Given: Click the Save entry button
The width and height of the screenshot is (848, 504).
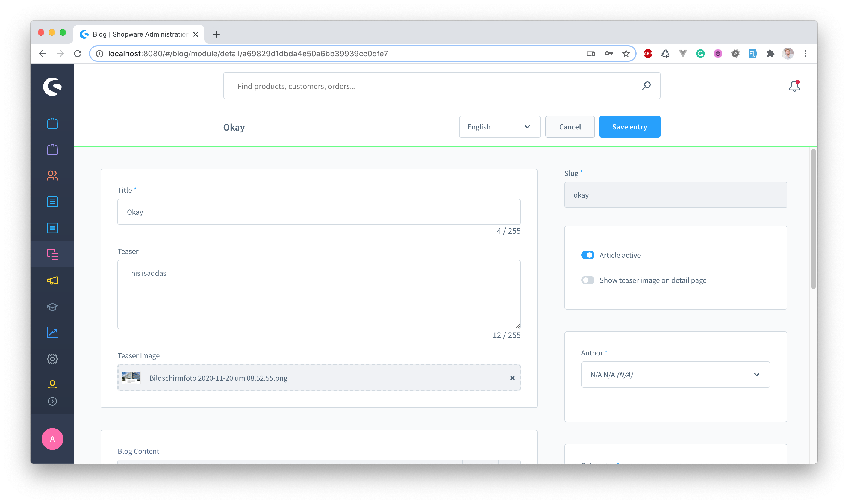Looking at the screenshot, I should 629,127.
